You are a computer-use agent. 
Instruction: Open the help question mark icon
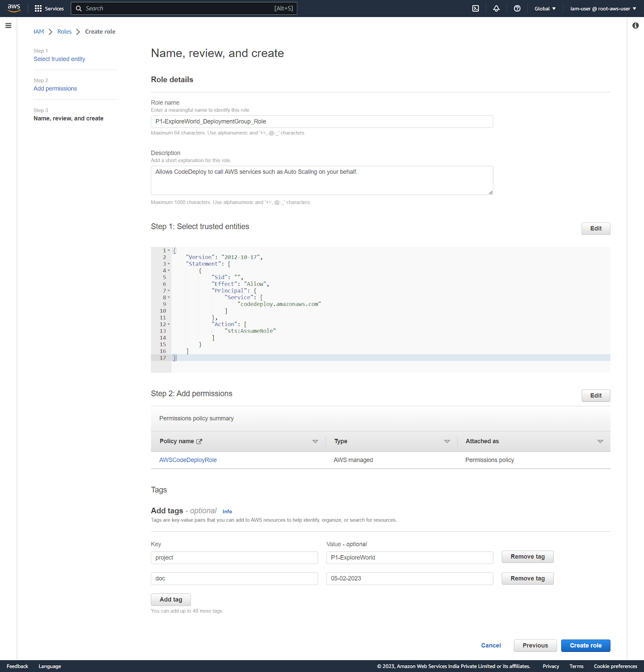tap(517, 8)
